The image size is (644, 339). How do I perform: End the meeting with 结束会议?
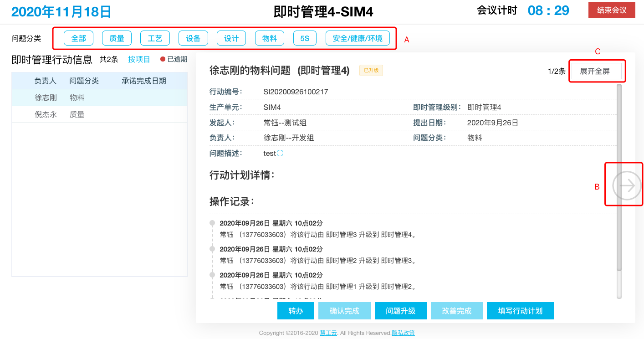coord(612,10)
